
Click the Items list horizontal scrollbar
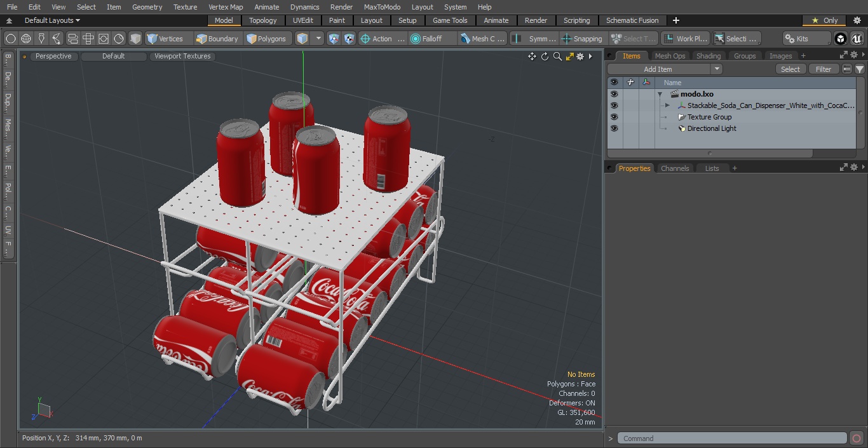[710, 153]
